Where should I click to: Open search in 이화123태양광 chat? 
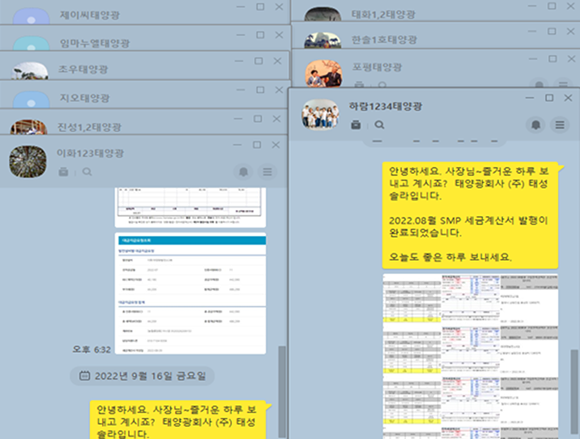(87, 172)
